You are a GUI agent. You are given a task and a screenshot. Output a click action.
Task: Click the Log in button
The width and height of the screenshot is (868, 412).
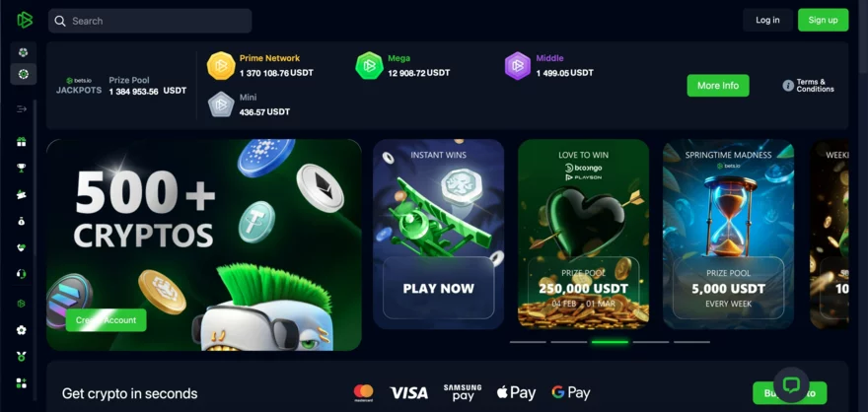tap(767, 21)
